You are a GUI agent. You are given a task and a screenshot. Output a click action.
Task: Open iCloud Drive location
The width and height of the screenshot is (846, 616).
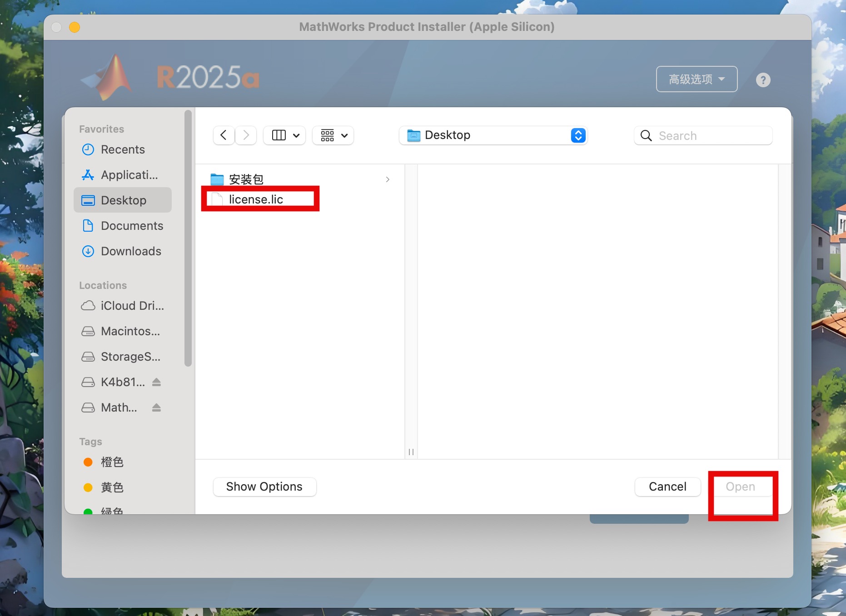132,306
